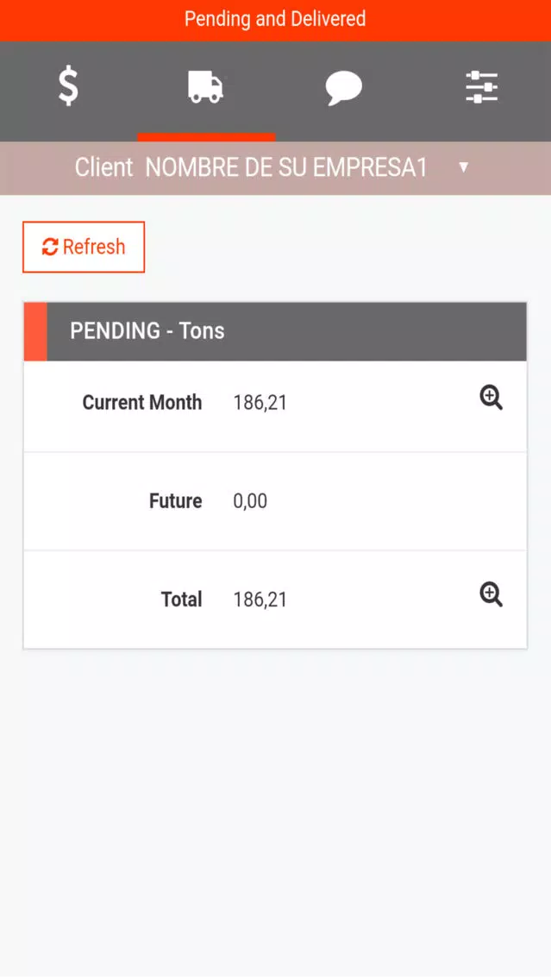
Task: Select the Current Month row label
Action: 141,403
